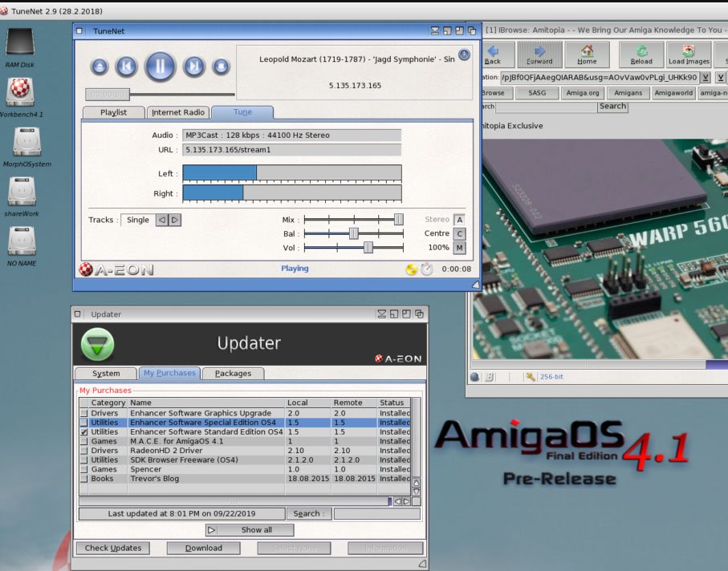Click the purchases list scroll up arrow
Screen dimensions: 728x571
tap(417, 483)
